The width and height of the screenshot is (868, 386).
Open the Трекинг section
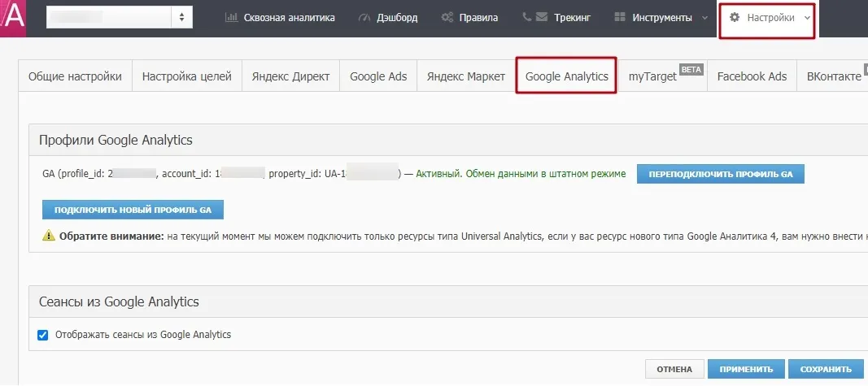point(573,18)
